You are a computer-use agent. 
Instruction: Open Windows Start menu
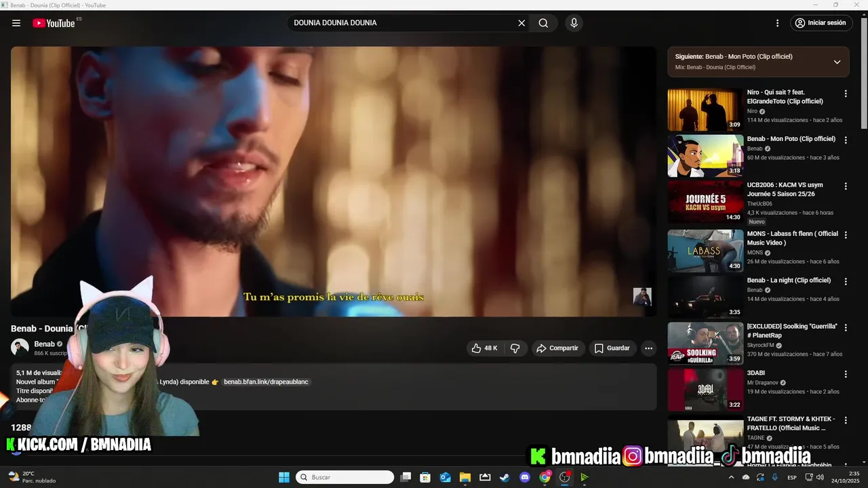(284, 477)
